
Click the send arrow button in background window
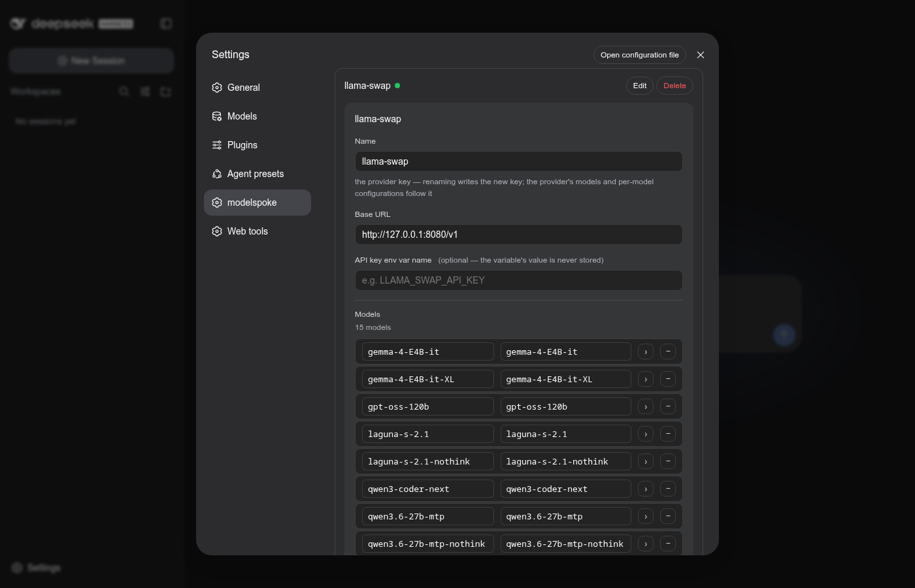coord(784,335)
